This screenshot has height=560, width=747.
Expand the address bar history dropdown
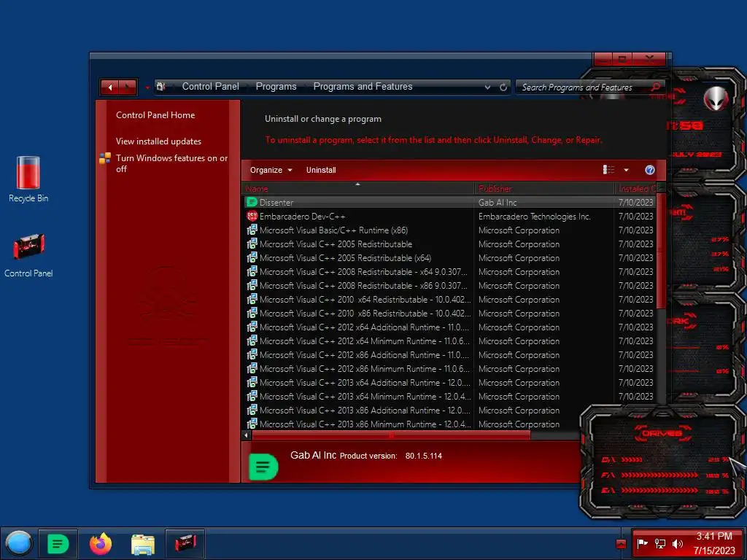(487, 87)
